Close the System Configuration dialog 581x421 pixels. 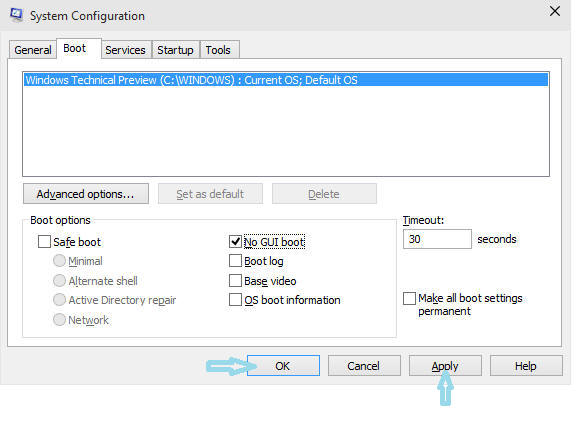point(554,11)
